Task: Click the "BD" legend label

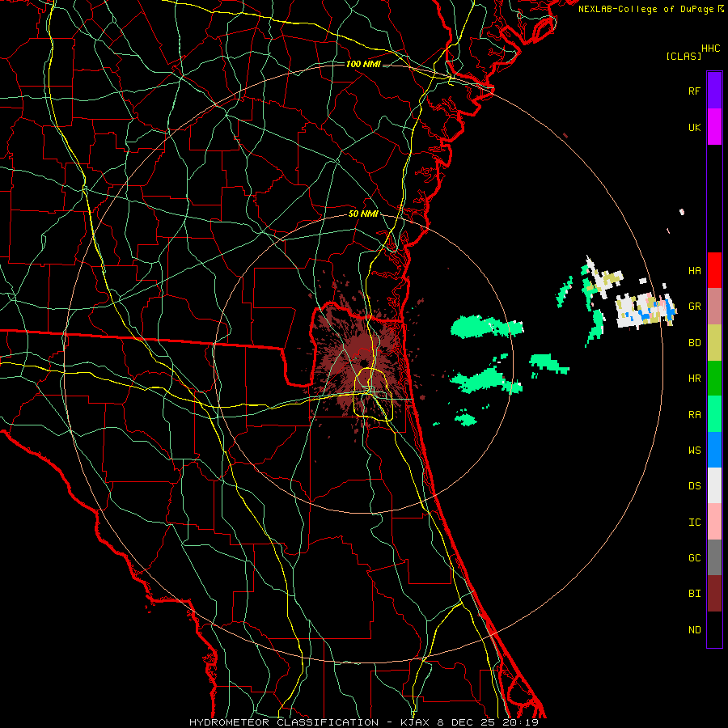Action: coord(694,343)
